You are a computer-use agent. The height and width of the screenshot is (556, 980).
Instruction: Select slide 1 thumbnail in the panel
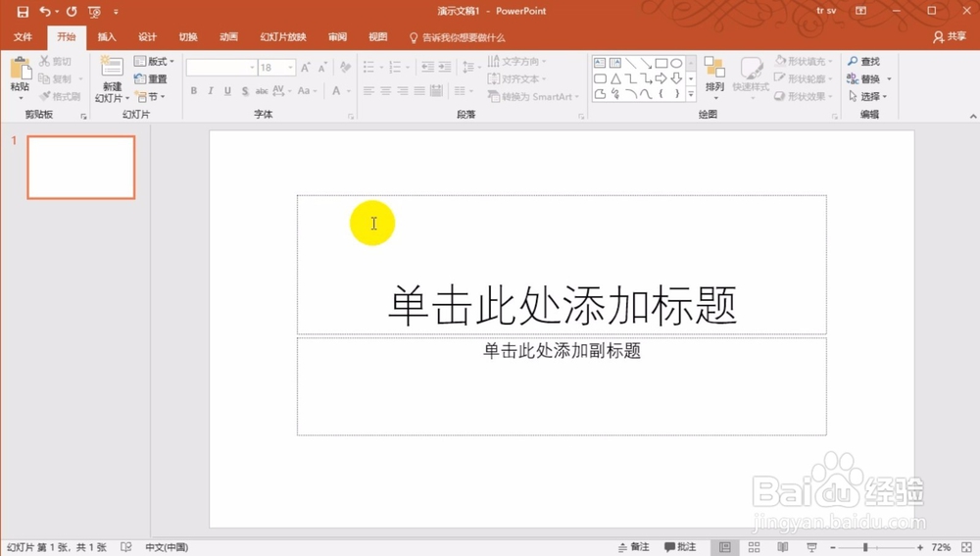point(81,168)
